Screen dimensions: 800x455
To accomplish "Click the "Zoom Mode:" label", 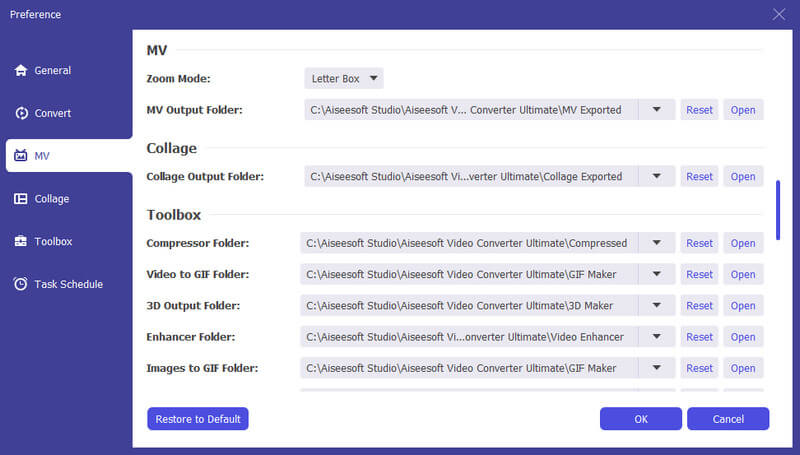I will pyautogui.click(x=178, y=79).
